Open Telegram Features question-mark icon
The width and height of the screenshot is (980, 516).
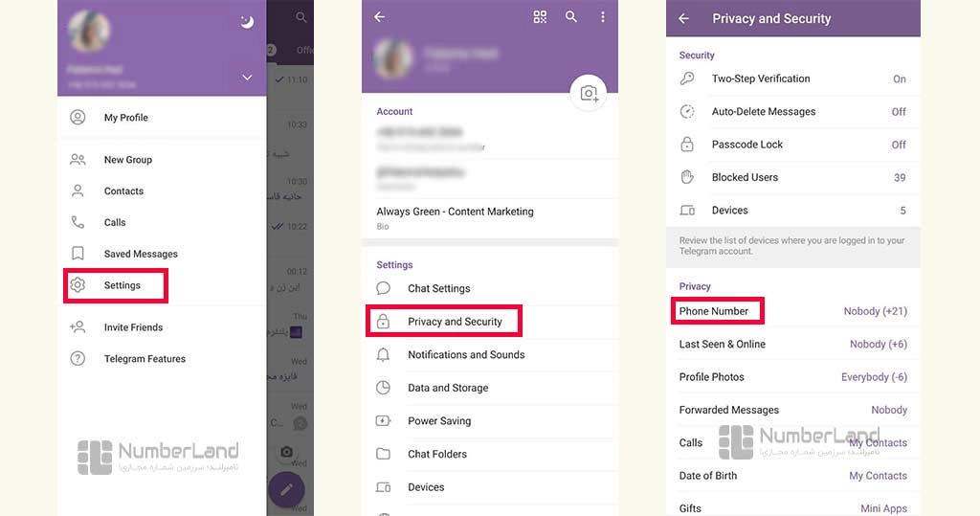[x=78, y=358]
